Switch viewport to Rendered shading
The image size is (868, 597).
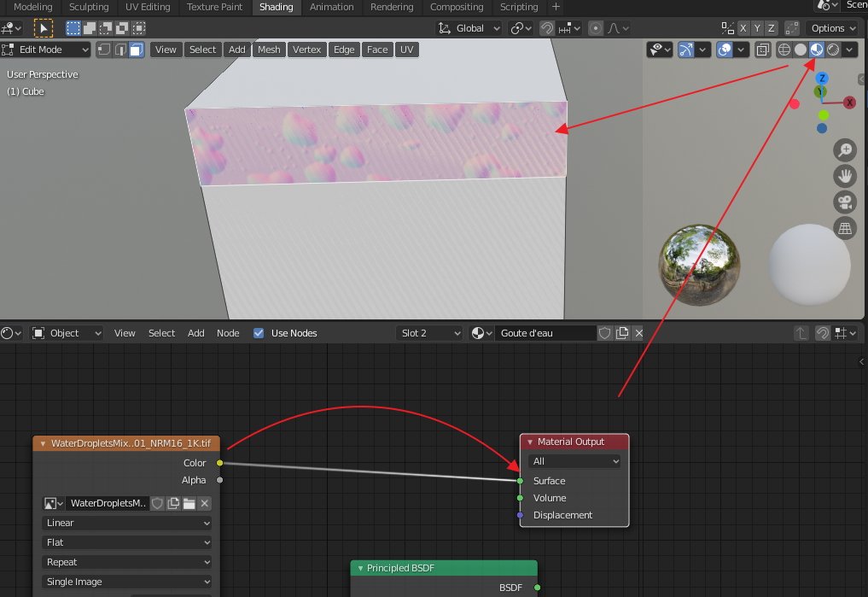point(832,50)
